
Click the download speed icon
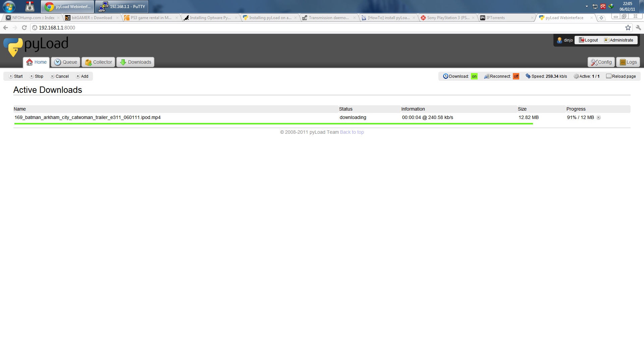(x=528, y=76)
